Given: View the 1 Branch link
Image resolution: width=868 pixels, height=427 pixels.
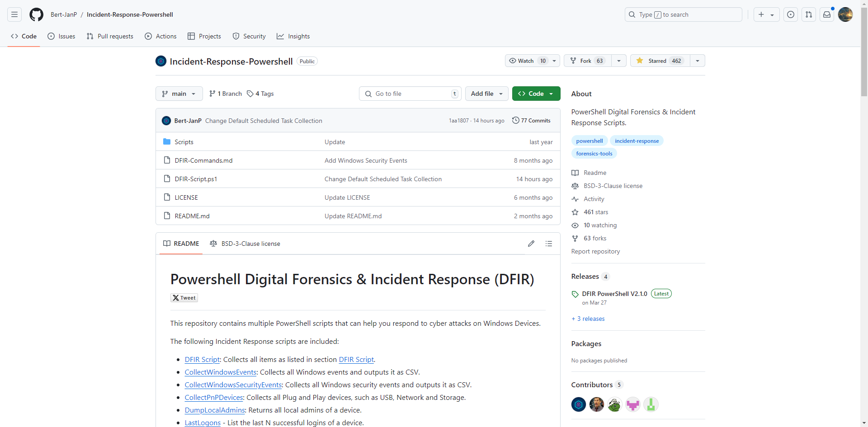Looking at the screenshot, I should (225, 94).
